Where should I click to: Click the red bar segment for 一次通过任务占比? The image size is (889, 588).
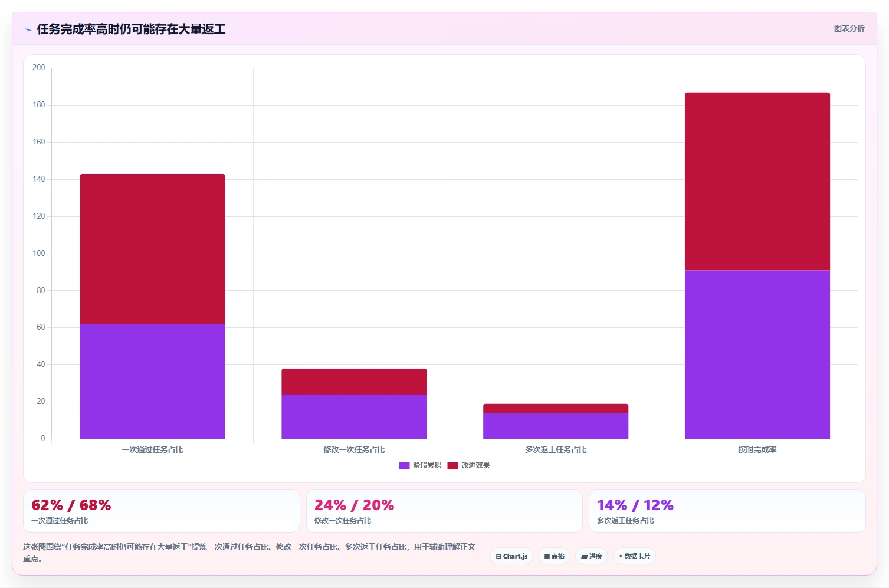click(152, 249)
